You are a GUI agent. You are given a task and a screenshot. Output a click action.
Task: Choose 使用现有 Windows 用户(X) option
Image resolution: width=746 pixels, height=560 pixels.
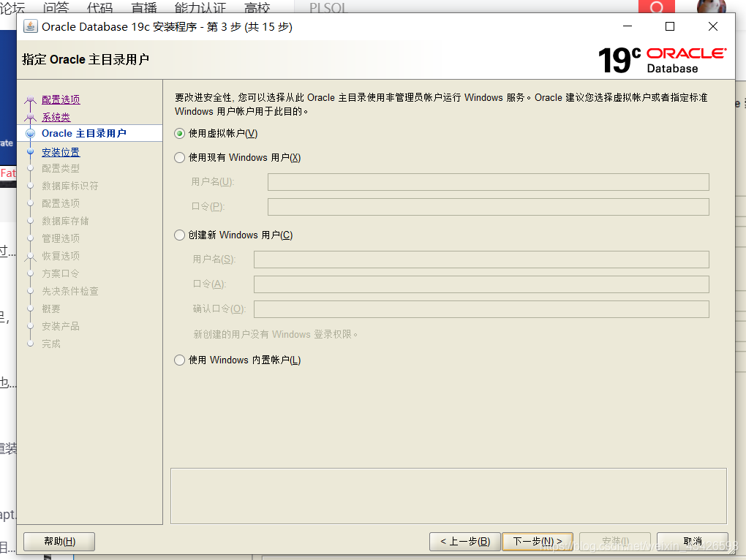coord(179,157)
